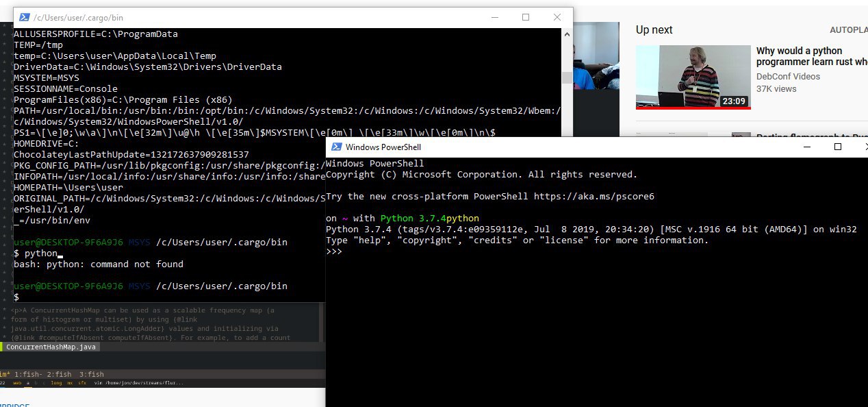Click the 'Copyright (C) Microsoft Corporation' line

481,174
